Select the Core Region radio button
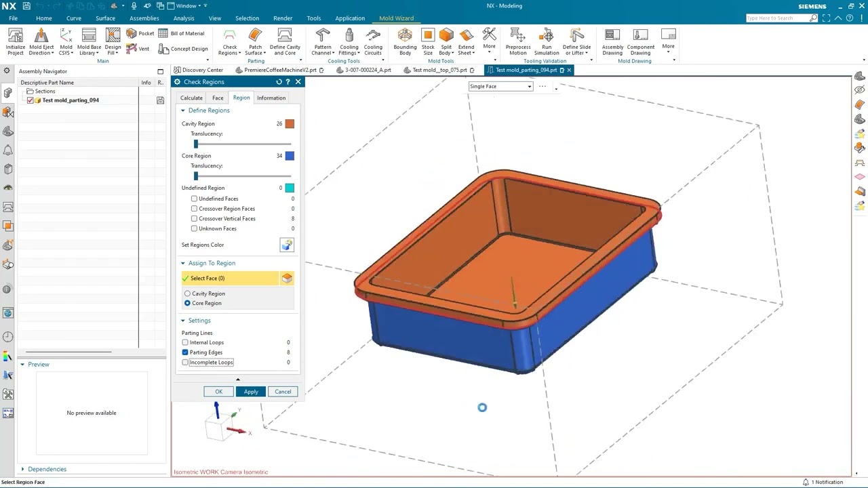The image size is (868, 488). tap(188, 303)
